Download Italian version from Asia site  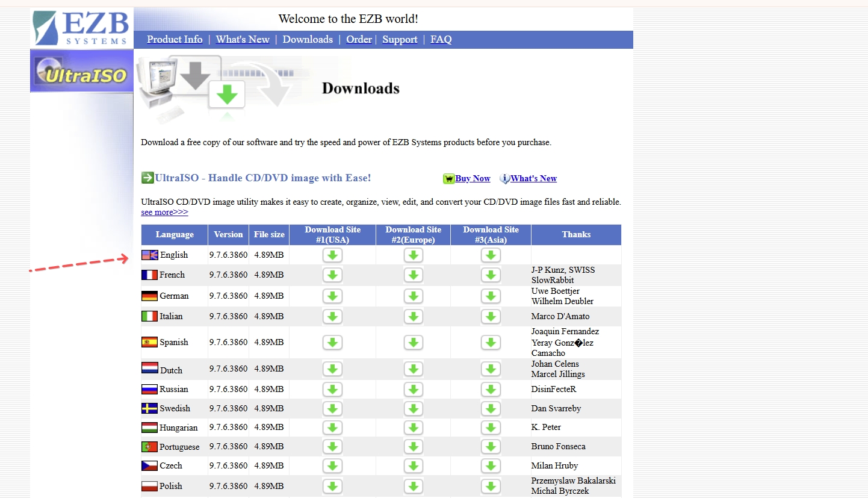[x=491, y=317]
